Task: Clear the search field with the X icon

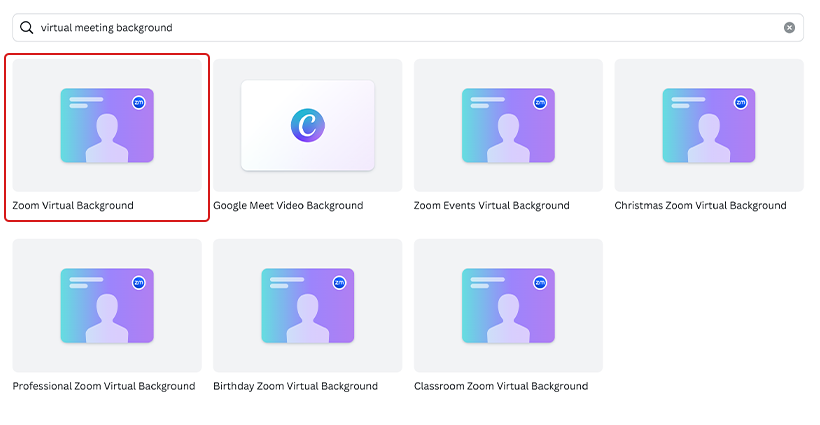Action: click(789, 28)
